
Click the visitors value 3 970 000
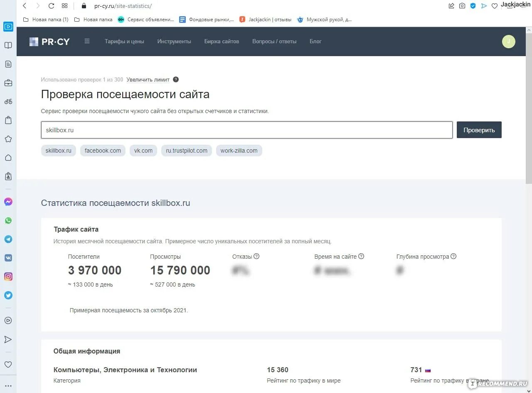click(x=95, y=270)
